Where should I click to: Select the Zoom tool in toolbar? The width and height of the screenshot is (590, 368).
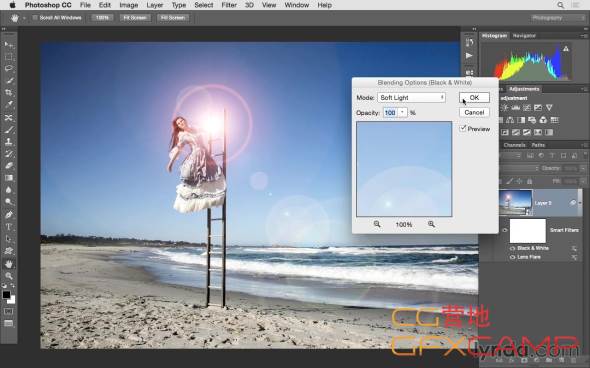click(x=8, y=276)
